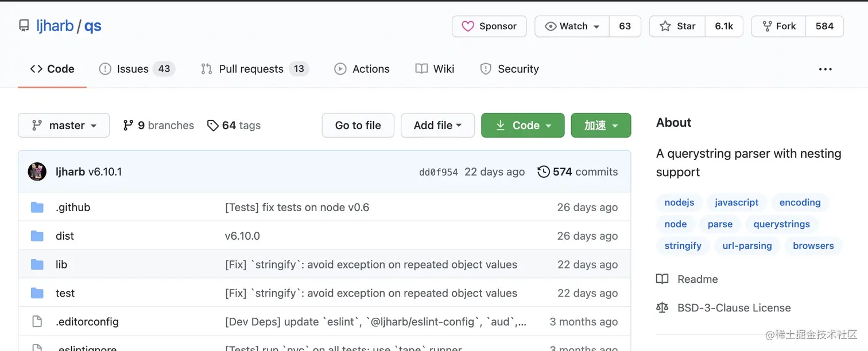Open the nodejs topic link

point(679,202)
